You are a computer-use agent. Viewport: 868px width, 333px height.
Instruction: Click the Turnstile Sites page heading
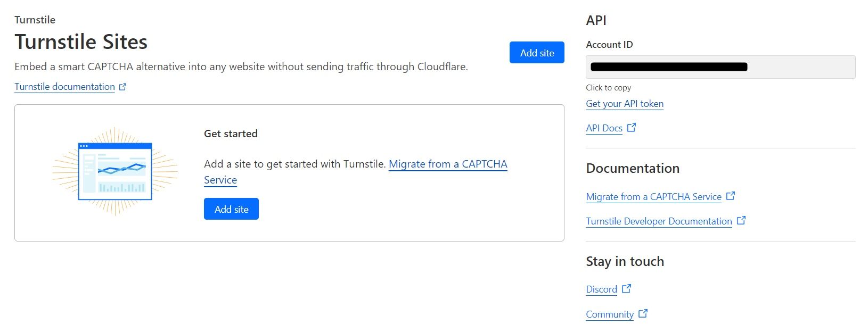pyautogui.click(x=81, y=41)
